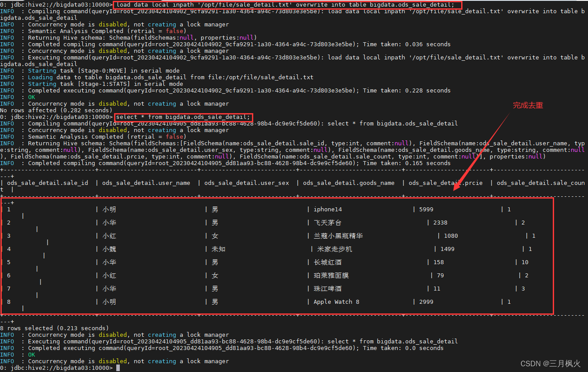Click the sale count 3 in row 7

tap(523, 289)
